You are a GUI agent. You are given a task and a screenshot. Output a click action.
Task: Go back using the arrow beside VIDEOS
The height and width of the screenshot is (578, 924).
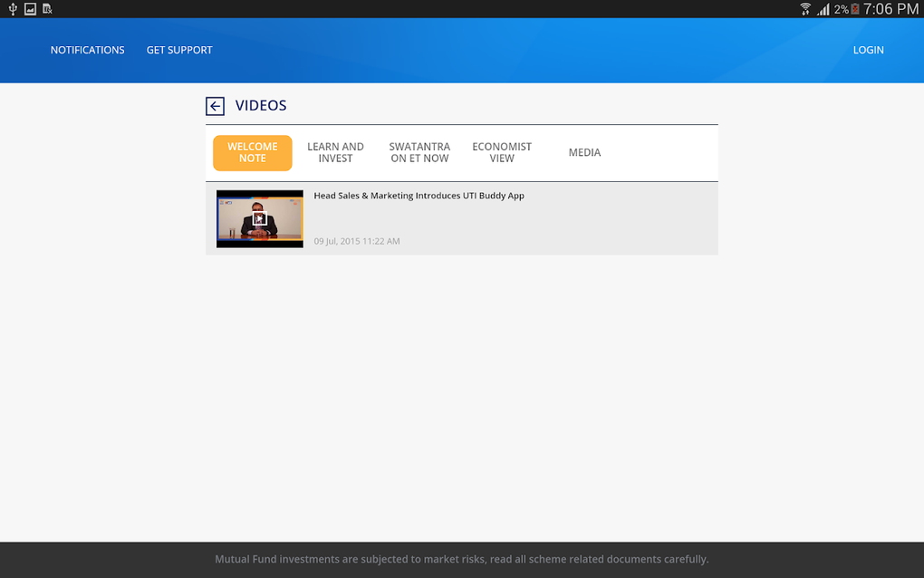(x=215, y=106)
